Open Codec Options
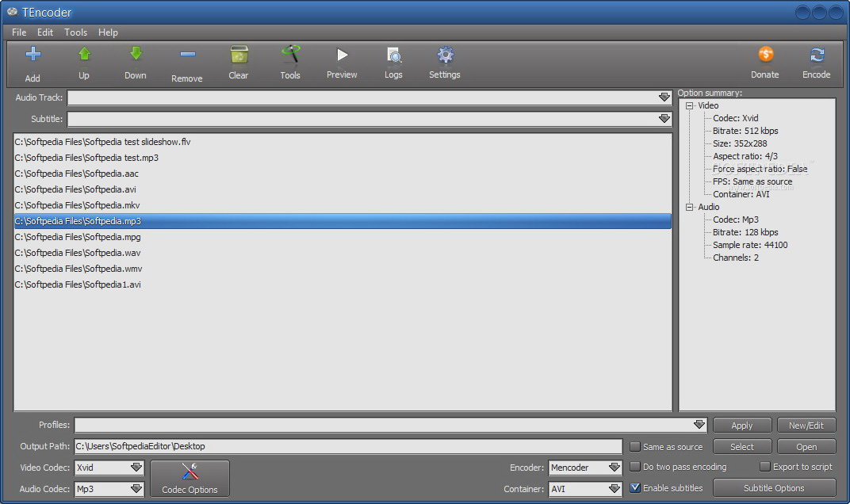The image size is (850, 504). pos(190,479)
